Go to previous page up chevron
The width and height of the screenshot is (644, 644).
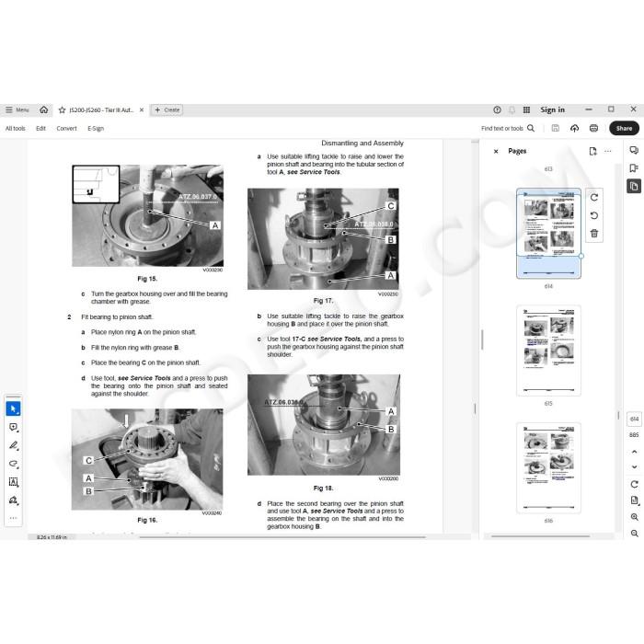click(x=634, y=452)
